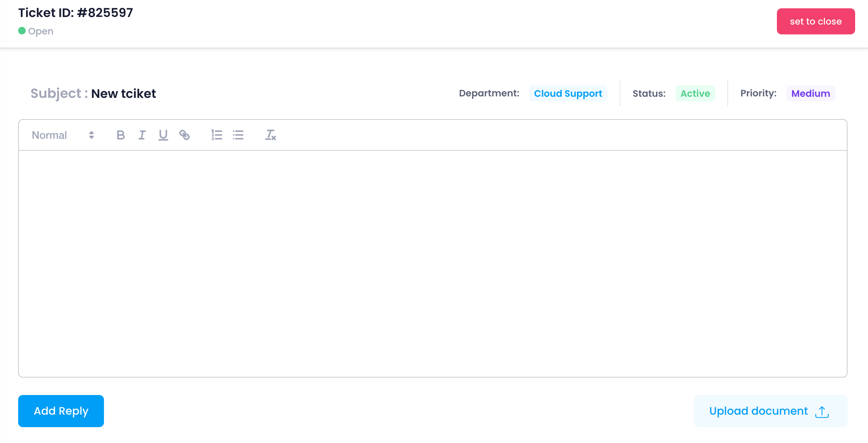Select the Cloud Support department tag

[x=568, y=93]
